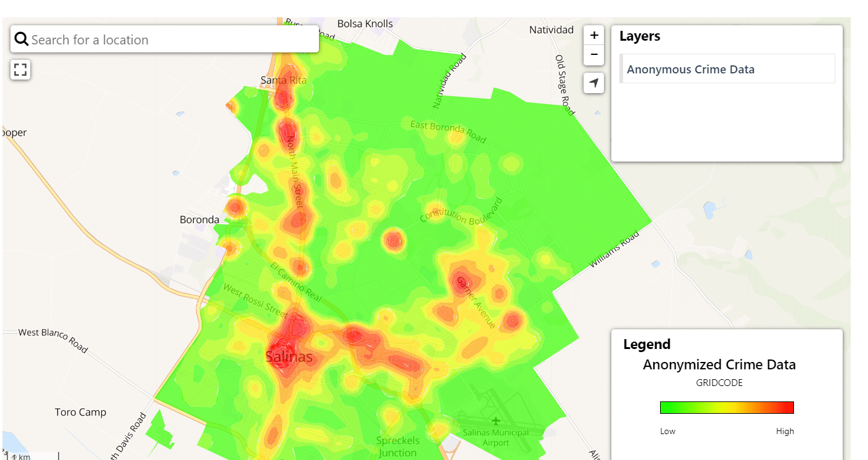Click the Bolsa Knolls label
Screen dimensions: 868x460
pos(365,23)
